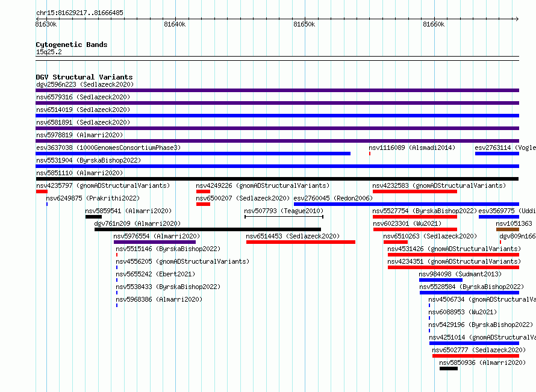
Task: Open the nsv4506734 variant label
Action: 482,299
